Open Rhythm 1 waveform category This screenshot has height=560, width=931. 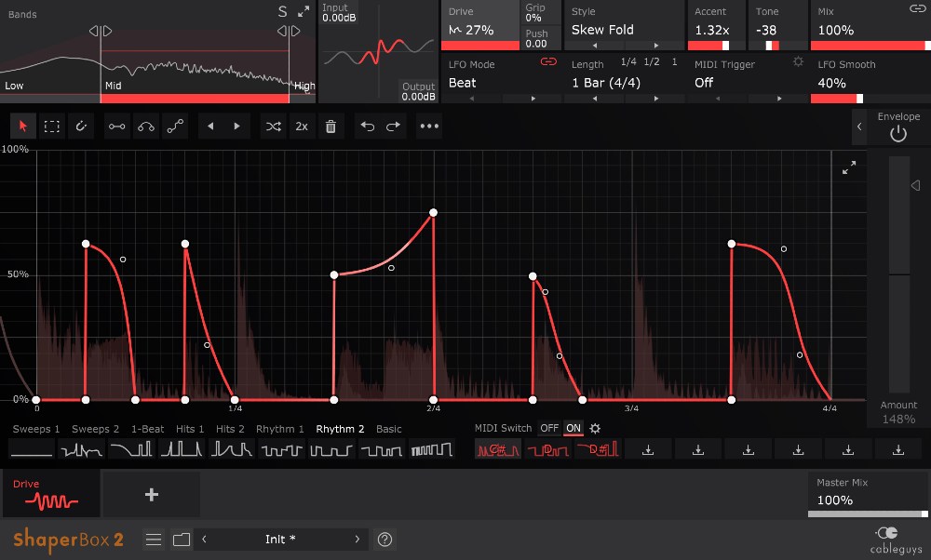[279, 429]
